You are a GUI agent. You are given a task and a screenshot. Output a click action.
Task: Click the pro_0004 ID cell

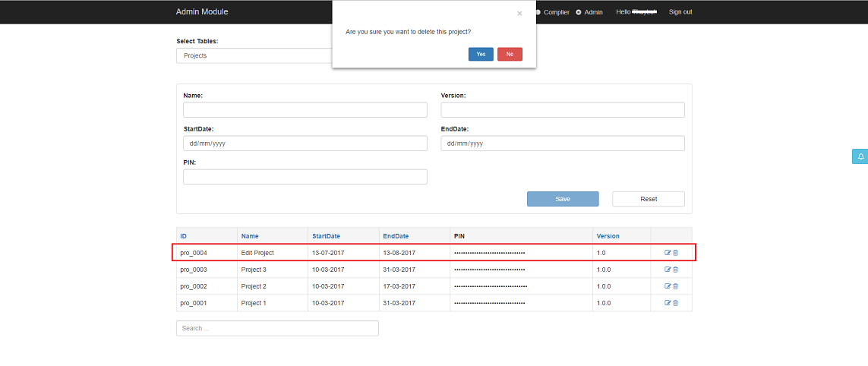click(207, 253)
